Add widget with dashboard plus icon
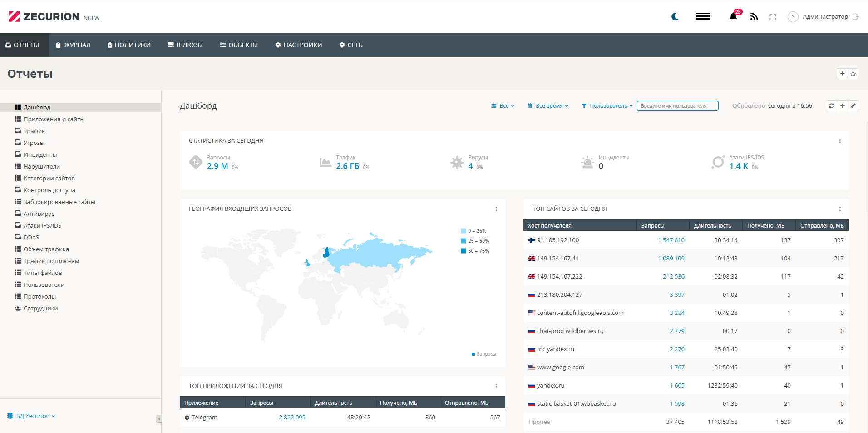This screenshot has width=868, height=433. tap(842, 106)
